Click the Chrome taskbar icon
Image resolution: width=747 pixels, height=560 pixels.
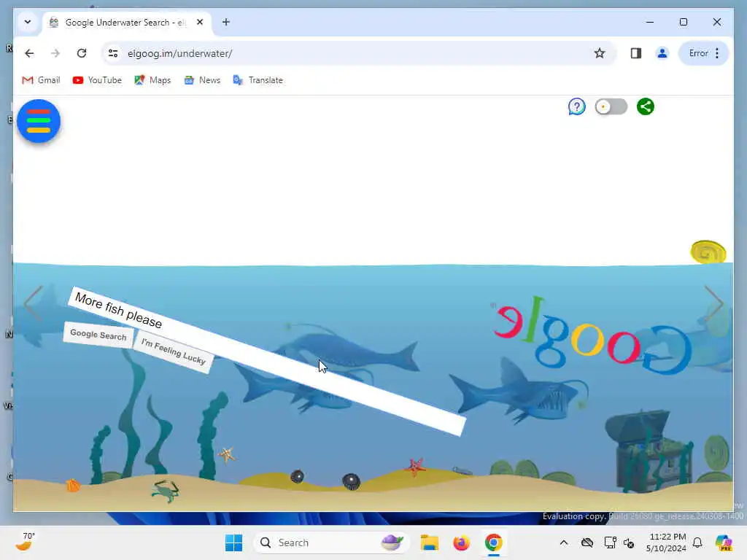(494, 542)
